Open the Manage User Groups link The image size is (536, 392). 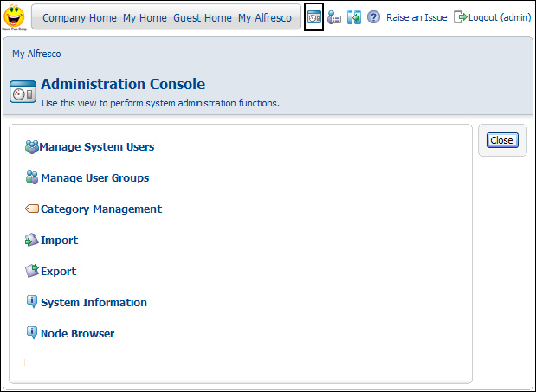click(95, 178)
